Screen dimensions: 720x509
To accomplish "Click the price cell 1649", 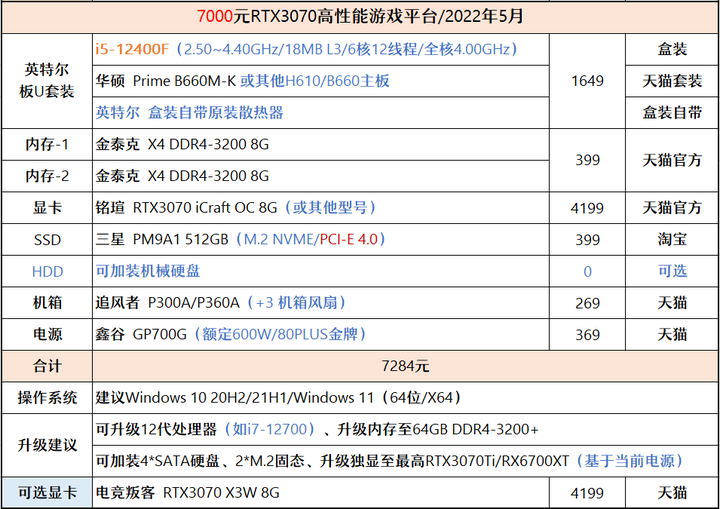I will (x=587, y=81).
